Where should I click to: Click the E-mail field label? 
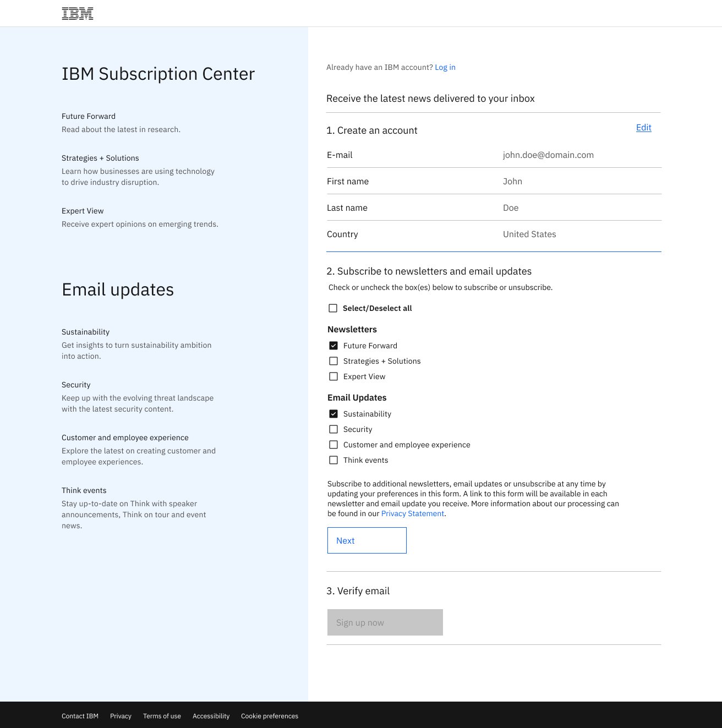(x=340, y=155)
